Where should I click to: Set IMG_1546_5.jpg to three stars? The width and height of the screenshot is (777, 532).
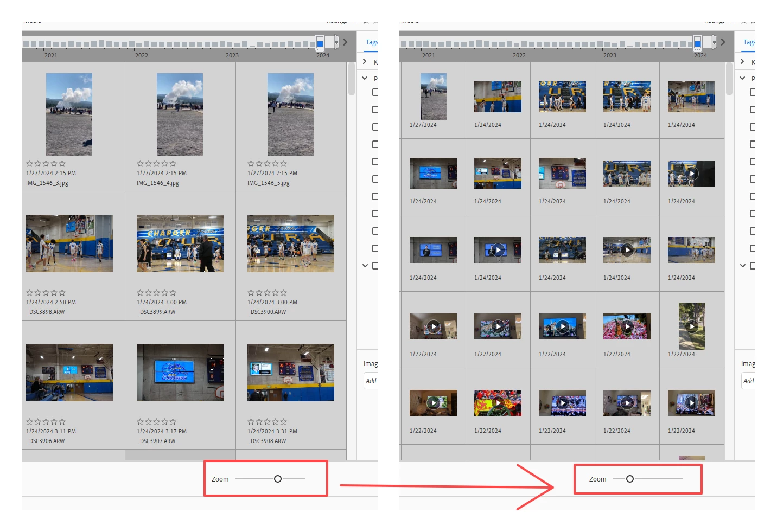[267, 163]
